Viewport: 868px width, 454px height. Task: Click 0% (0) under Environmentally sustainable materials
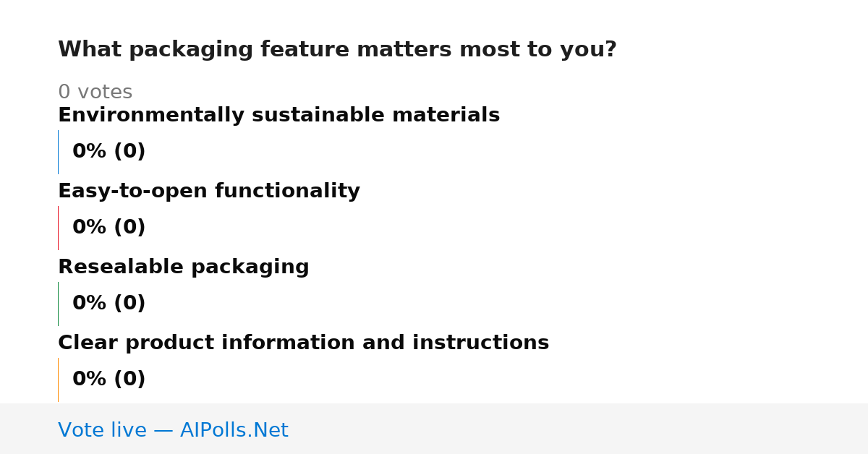pos(109,152)
